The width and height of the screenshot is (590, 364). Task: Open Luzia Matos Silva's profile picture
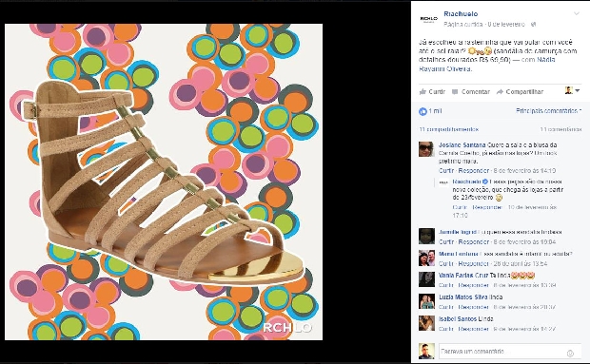(426, 301)
